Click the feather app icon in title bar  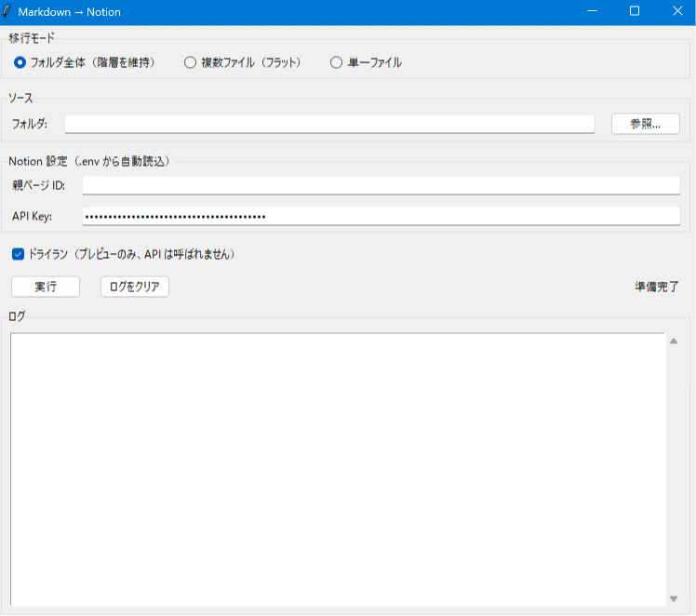[7, 11]
